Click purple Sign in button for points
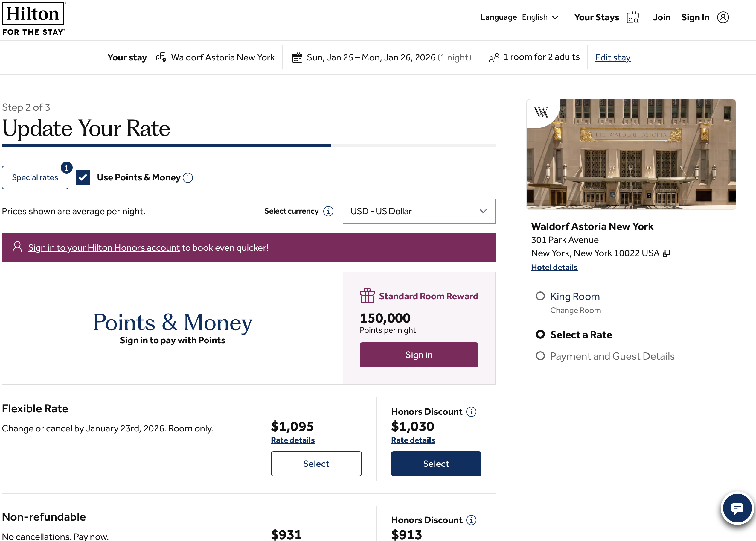Screen dimensions: 756x541 pos(419,355)
